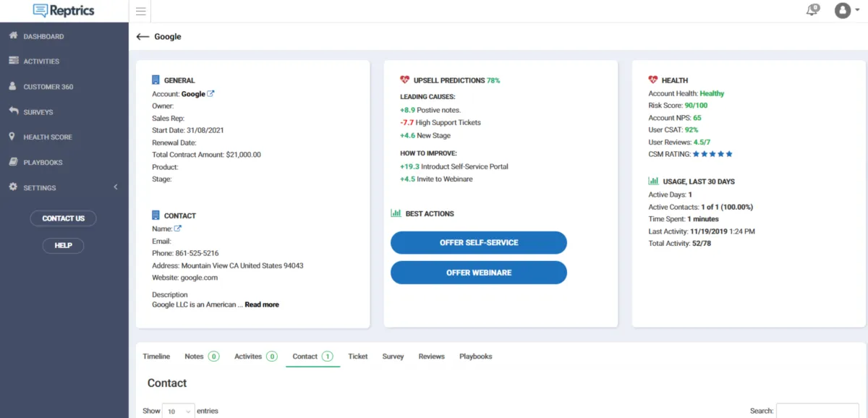The width and height of the screenshot is (868, 418).
Task: Click the Health Score pin icon
Action: click(x=12, y=137)
